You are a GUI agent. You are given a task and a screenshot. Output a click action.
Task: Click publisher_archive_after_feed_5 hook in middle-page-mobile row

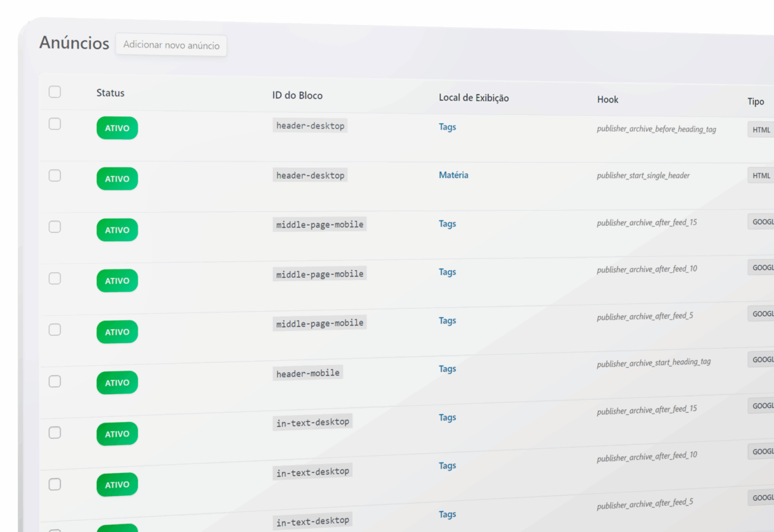point(644,317)
